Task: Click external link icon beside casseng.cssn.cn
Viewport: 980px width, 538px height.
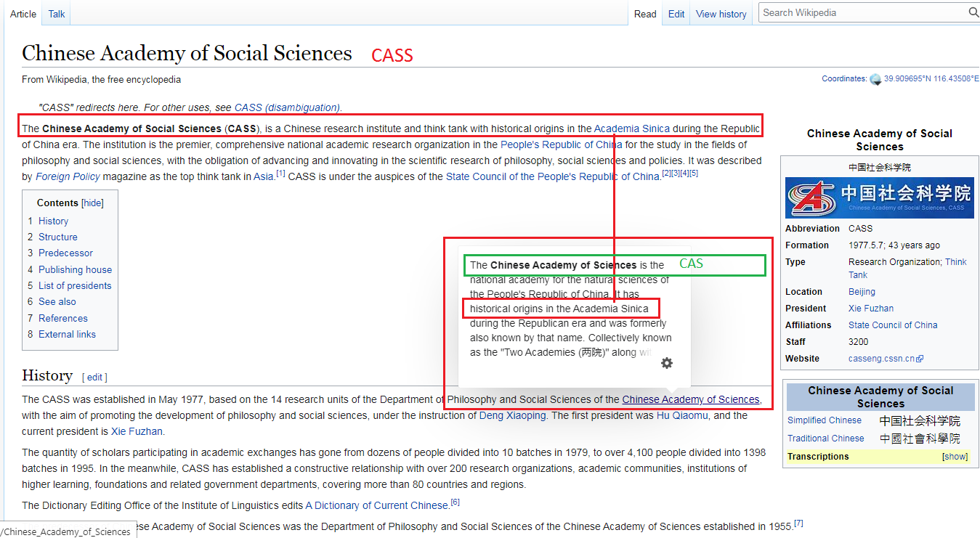Action: 920,359
